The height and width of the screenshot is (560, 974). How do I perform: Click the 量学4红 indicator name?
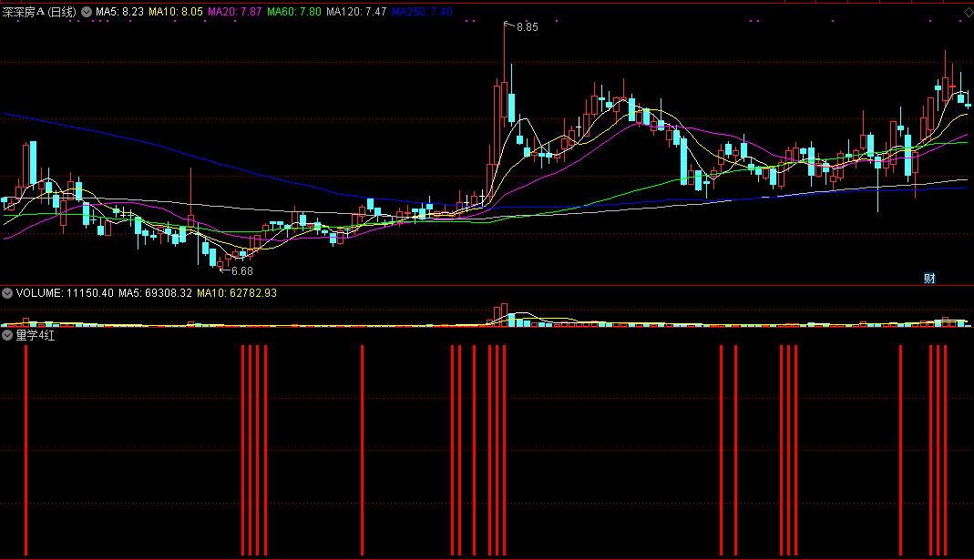(36, 336)
